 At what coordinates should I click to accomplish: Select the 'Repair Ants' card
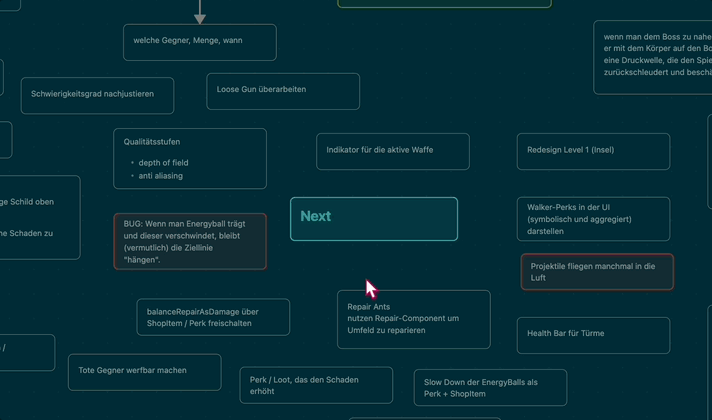[414, 320]
